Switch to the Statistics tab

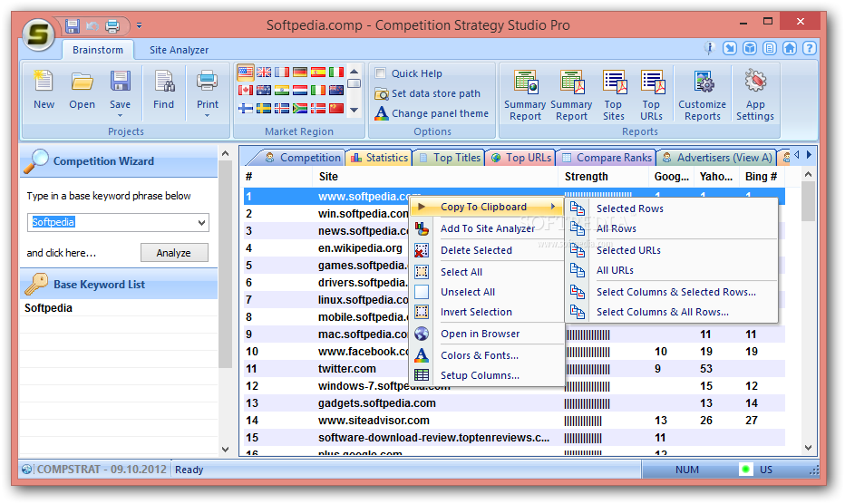pyautogui.click(x=379, y=158)
